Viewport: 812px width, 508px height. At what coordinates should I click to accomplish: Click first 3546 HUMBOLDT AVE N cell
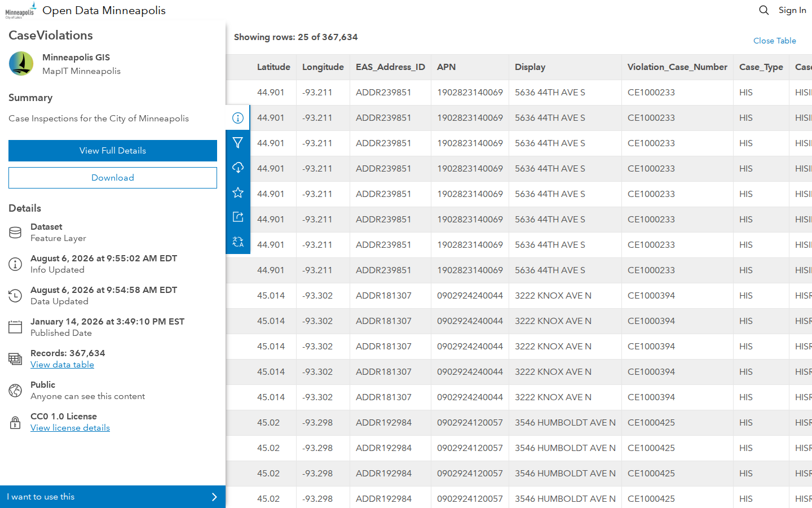(565, 423)
